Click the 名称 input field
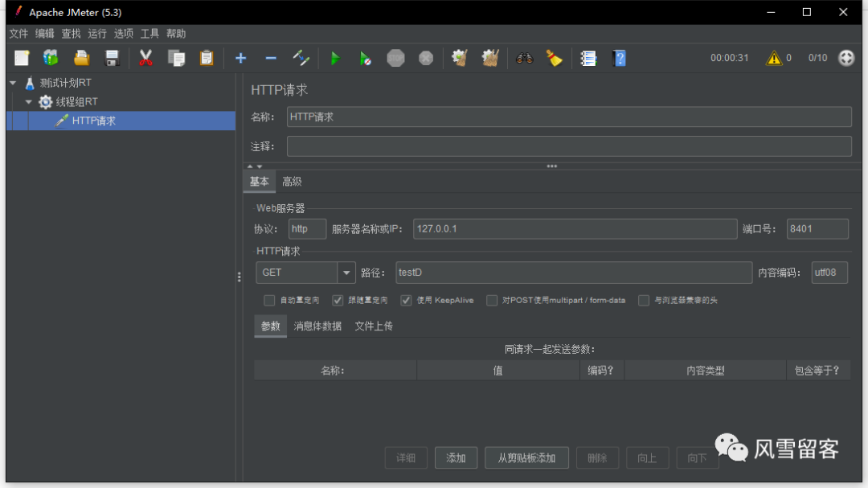Image resolution: width=868 pixels, height=488 pixels. (x=569, y=117)
